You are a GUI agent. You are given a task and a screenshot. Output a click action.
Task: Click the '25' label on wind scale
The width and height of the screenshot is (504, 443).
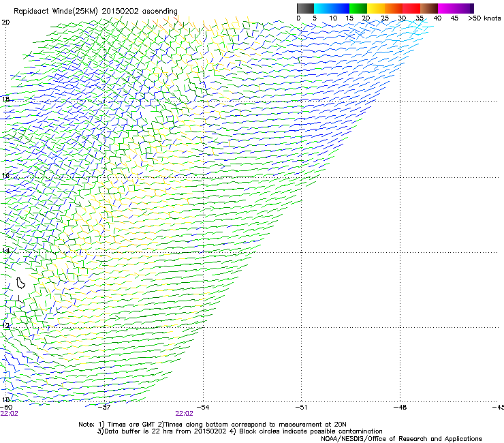pyautogui.click(x=385, y=18)
